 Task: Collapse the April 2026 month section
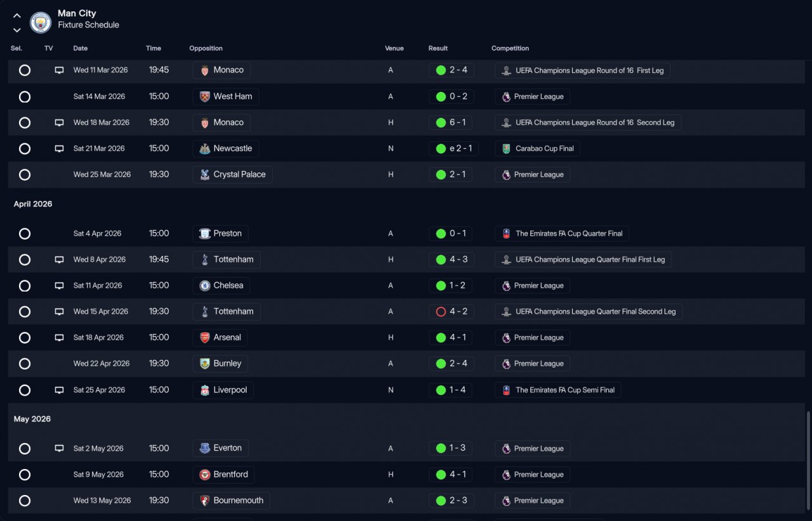coord(33,204)
